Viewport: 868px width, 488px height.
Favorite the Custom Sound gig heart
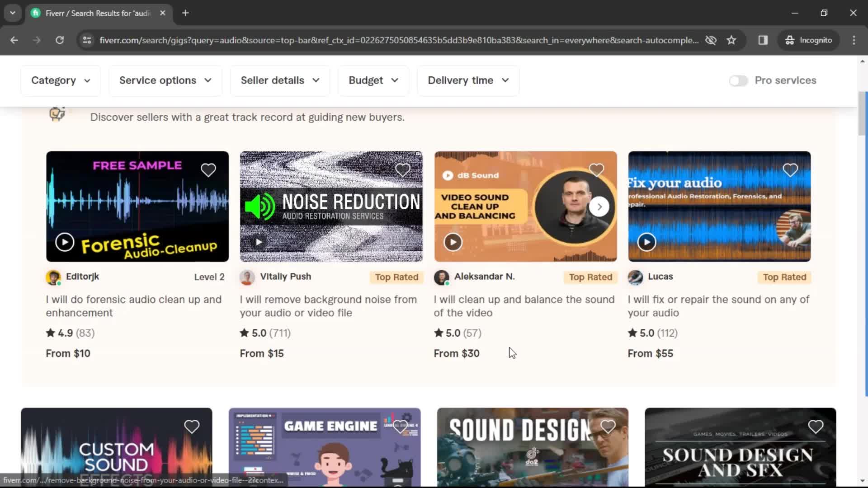coord(192,427)
